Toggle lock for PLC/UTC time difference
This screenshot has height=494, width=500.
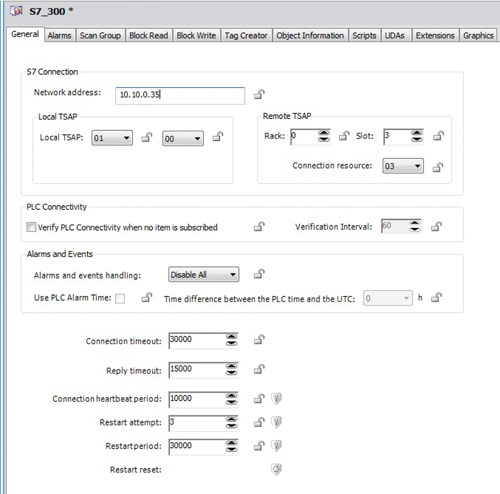(436, 297)
